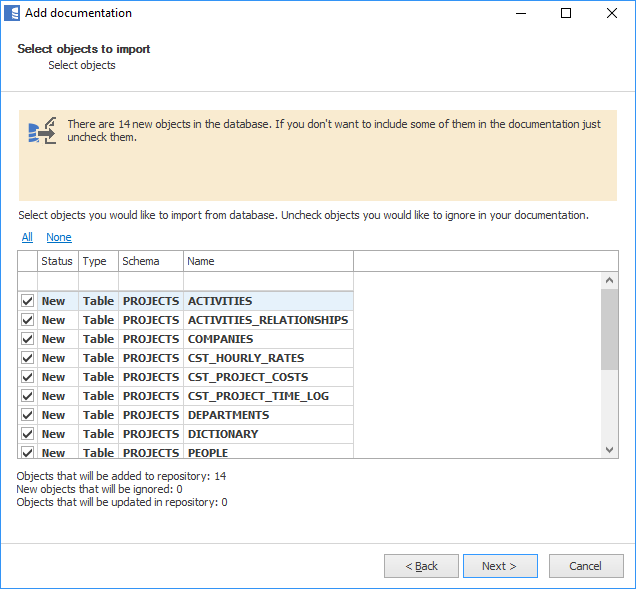
Task: Maximize the Add documentation window
Action: [566, 14]
